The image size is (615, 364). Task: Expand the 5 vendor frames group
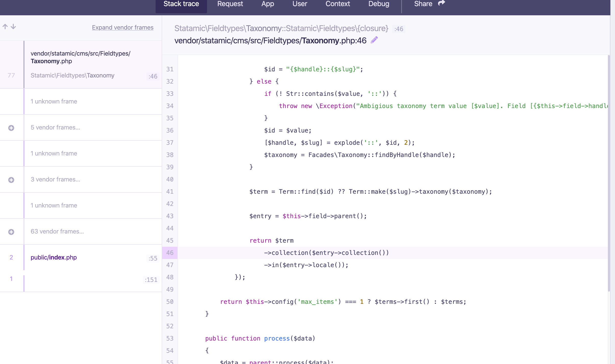pos(55,127)
